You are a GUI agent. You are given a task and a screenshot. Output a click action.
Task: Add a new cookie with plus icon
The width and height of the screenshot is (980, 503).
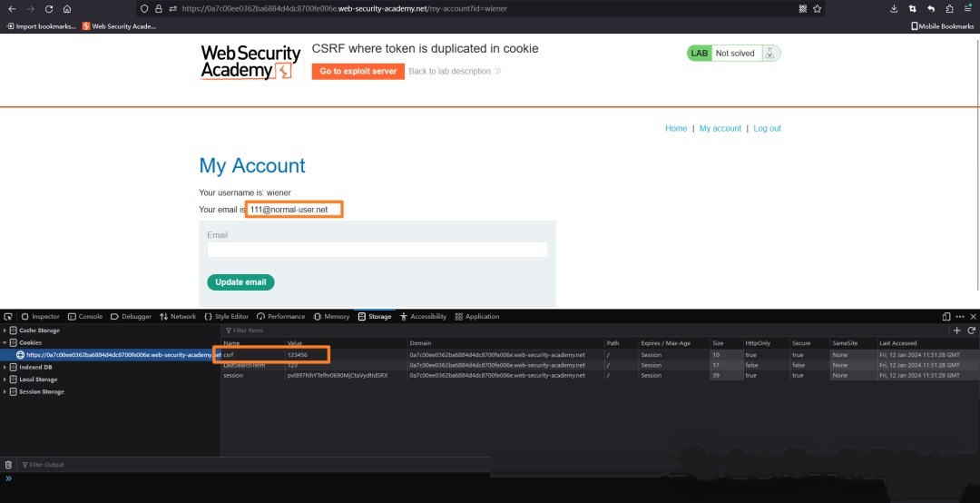[x=957, y=330]
